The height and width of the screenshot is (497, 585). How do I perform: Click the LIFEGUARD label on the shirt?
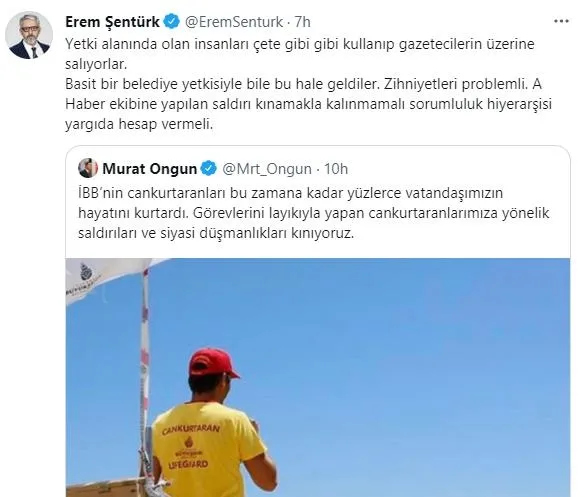[x=188, y=464]
